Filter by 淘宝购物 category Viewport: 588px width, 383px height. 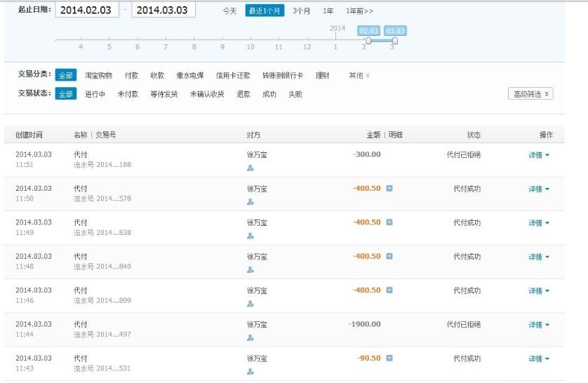pyautogui.click(x=98, y=75)
